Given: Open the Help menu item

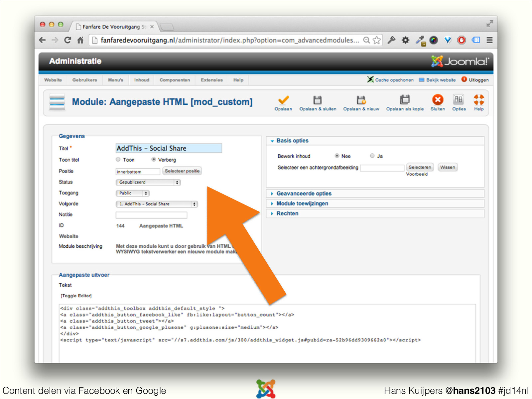Looking at the screenshot, I should click(x=238, y=80).
